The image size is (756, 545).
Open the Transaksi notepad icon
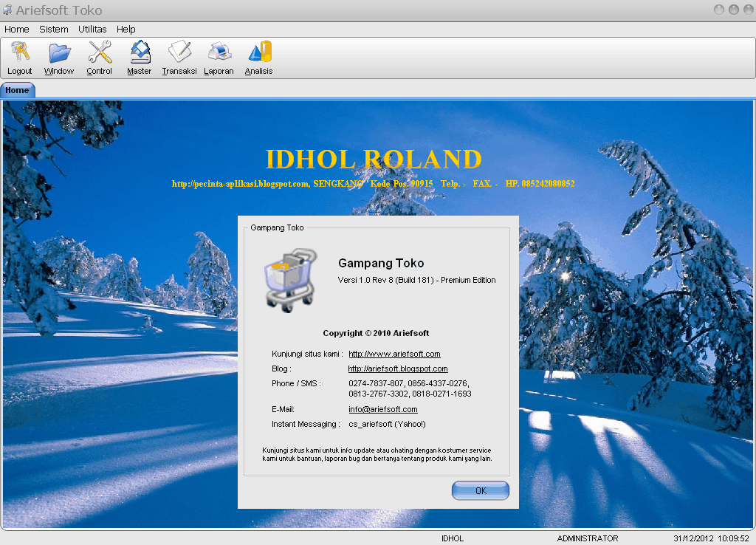179,51
